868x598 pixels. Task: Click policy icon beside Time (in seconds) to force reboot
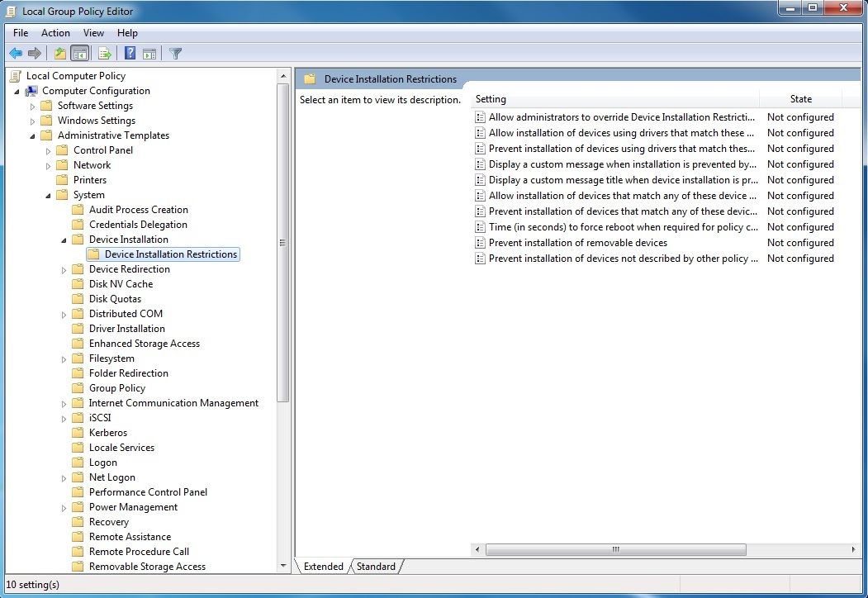coord(480,227)
